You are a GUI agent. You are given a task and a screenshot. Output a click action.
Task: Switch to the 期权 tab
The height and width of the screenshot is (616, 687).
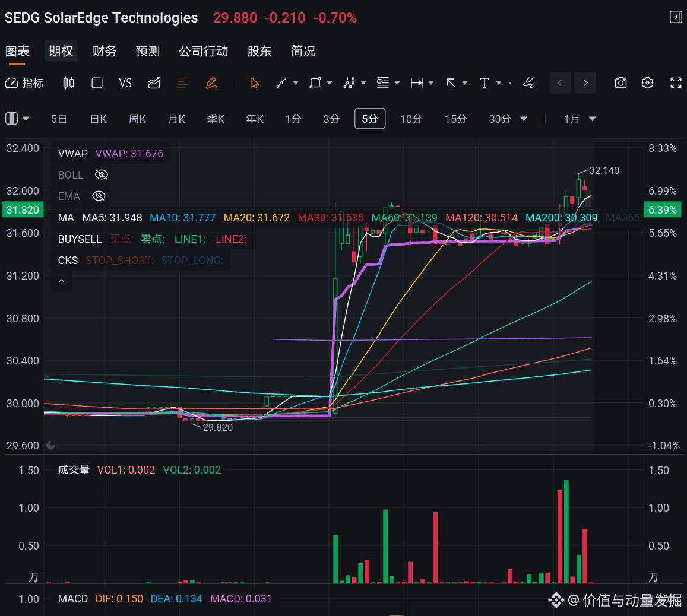tap(61, 51)
